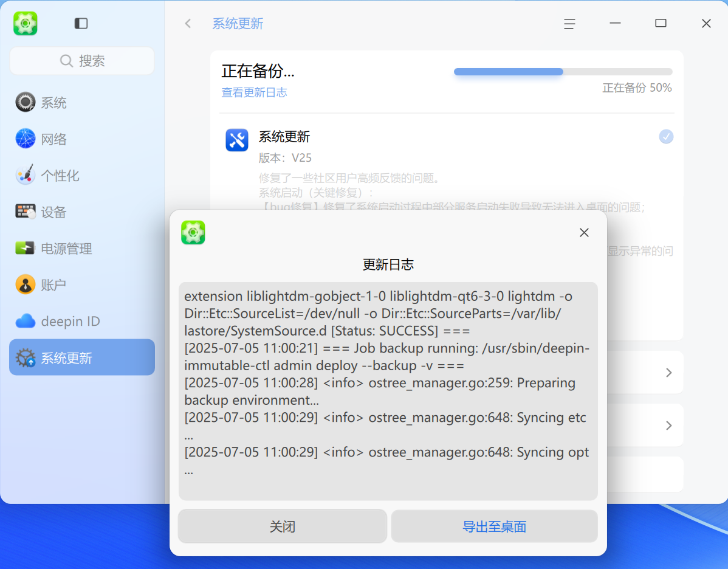Click the Control Center gear icon in sidebar header
This screenshot has width=728, height=569.
click(x=25, y=23)
